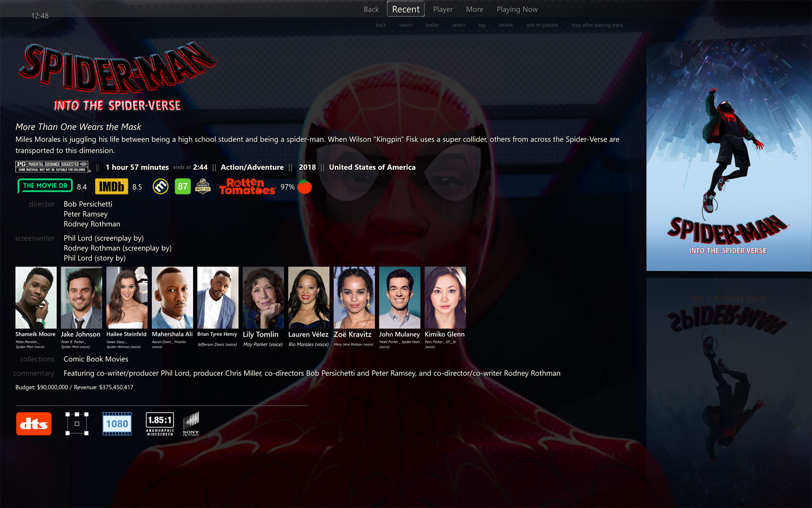The image size is (812, 508).
Task: Click the small 'back' submenu action
Action: click(x=381, y=25)
